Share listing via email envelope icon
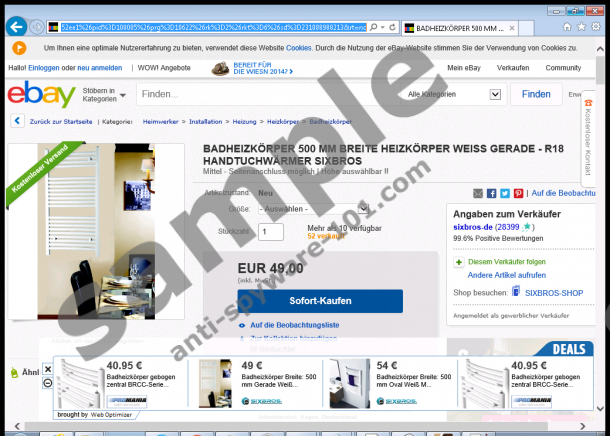The height and width of the screenshot is (436, 610). (x=478, y=193)
